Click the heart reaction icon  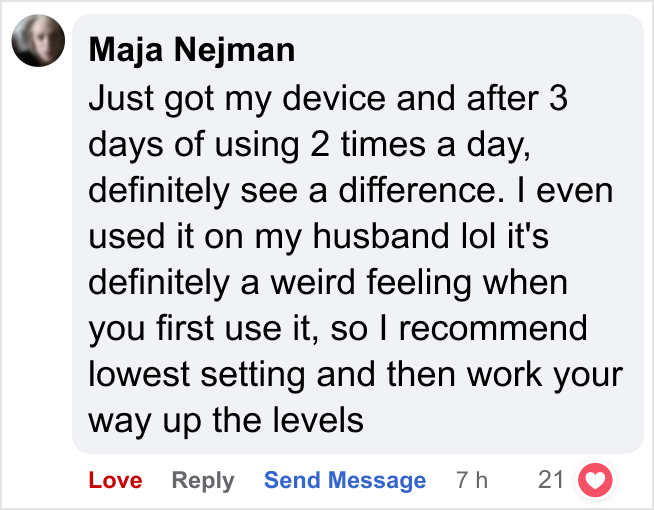click(x=596, y=481)
